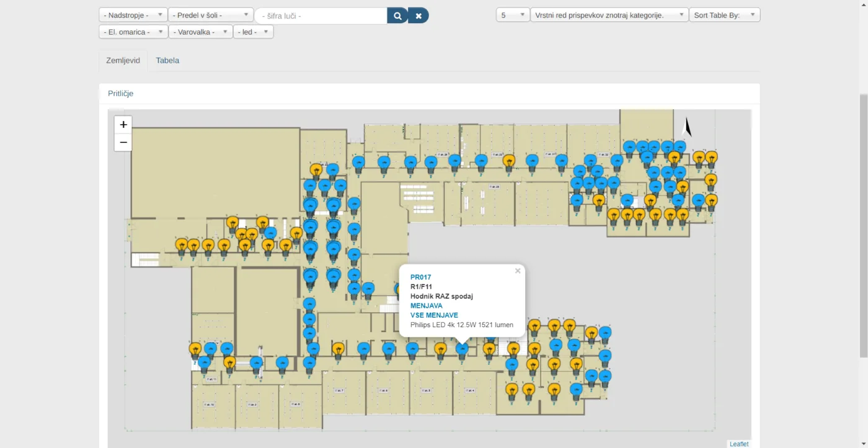Open the MENJAVA link in popup
The image size is (868, 448).
[x=427, y=306]
